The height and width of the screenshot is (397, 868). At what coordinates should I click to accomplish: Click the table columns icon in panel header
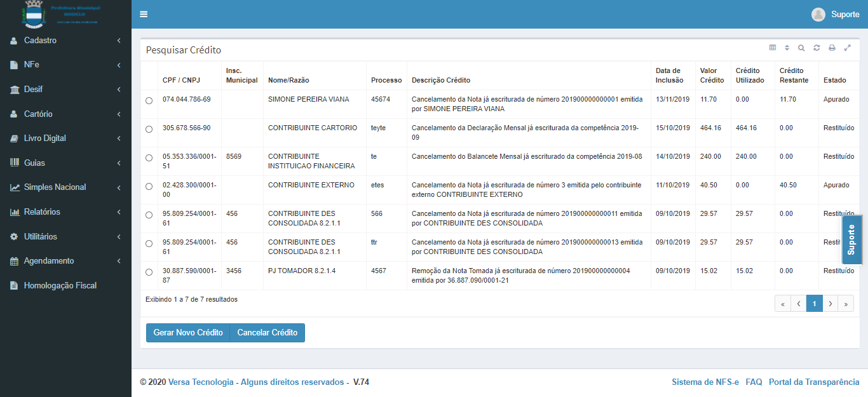pos(773,48)
